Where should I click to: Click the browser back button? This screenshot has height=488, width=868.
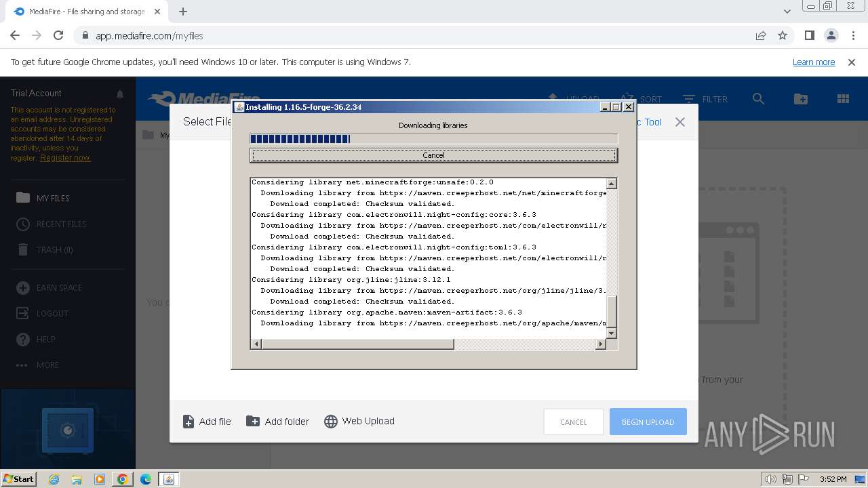(15, 35)
